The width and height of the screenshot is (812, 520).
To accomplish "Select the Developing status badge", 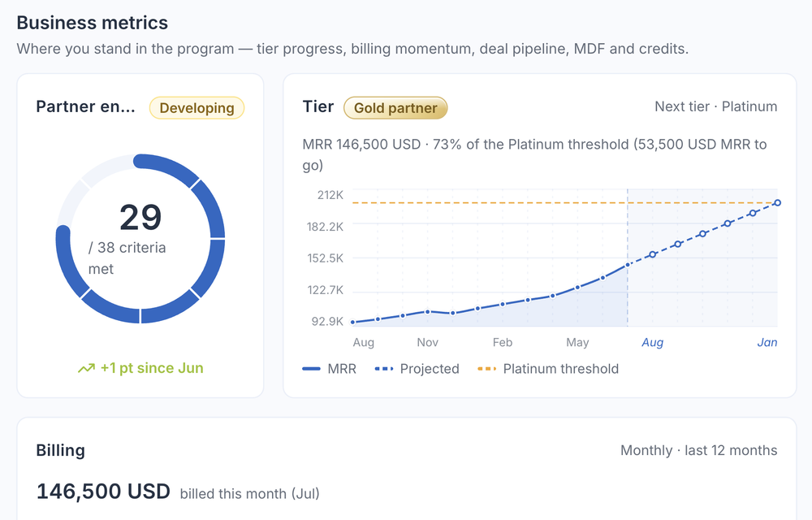I will (197, 108).
